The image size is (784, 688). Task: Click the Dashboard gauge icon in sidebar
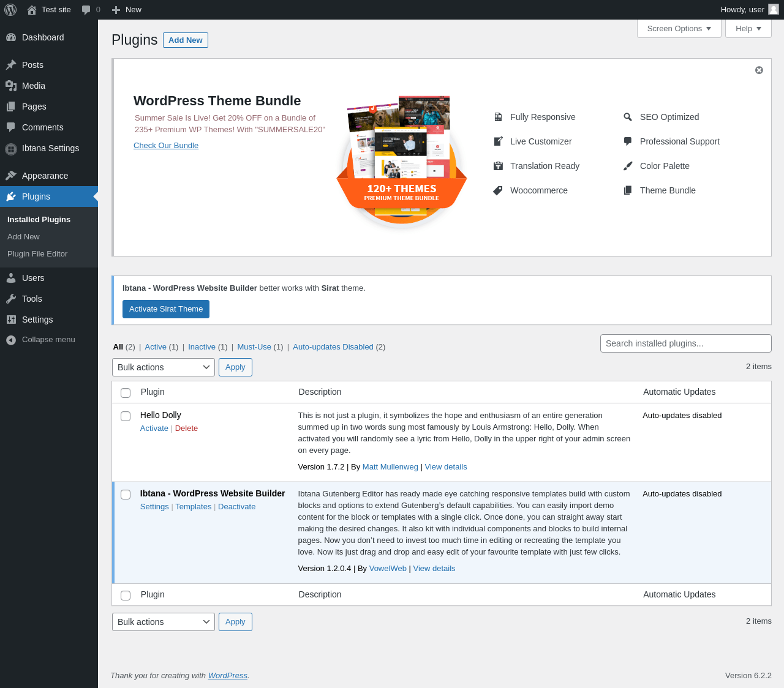(11, 37)
